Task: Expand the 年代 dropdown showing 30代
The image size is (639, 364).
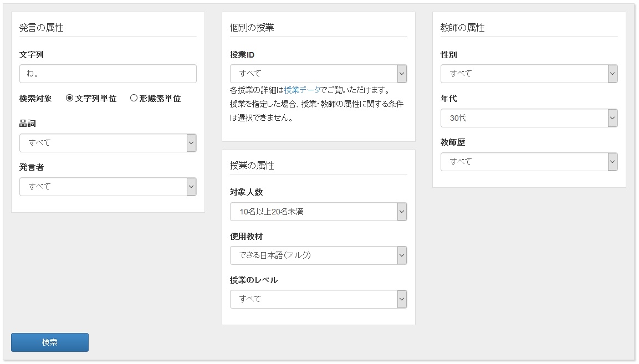Action: (524, 118)
